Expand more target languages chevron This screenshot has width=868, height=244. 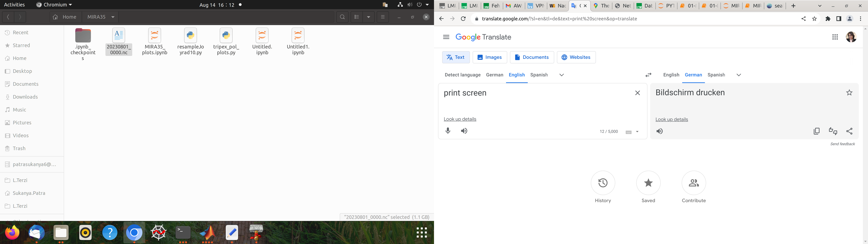coord(739,75)
